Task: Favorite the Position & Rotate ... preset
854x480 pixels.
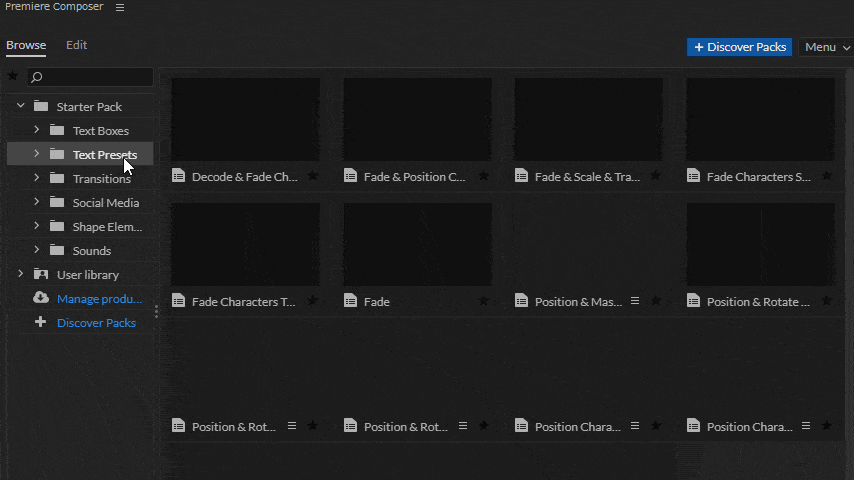Action: point(827,301)
